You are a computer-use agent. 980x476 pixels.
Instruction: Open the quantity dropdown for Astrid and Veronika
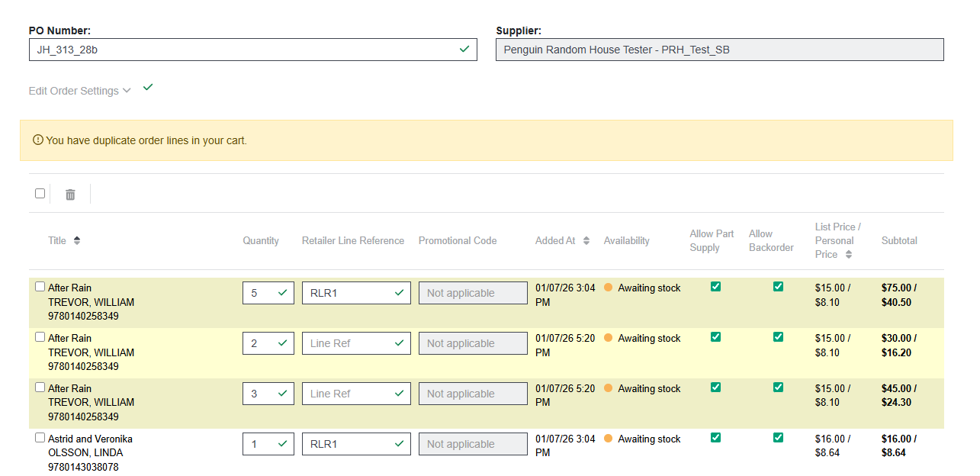coord(268,443)
